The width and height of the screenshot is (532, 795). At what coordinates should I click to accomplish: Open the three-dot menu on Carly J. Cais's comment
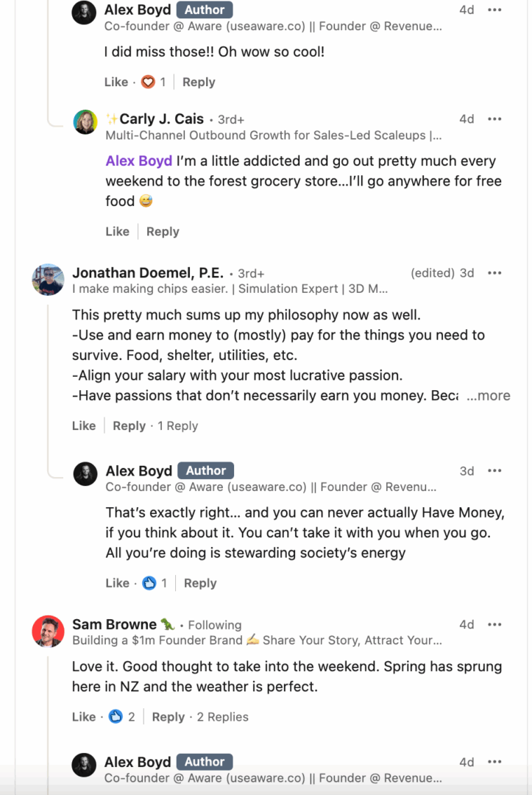click(494, 119)
